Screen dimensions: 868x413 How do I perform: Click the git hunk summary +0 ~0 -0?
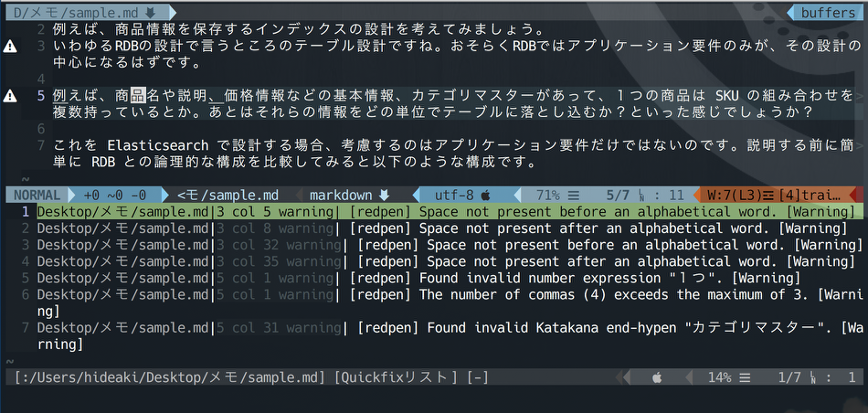(115, 195)
